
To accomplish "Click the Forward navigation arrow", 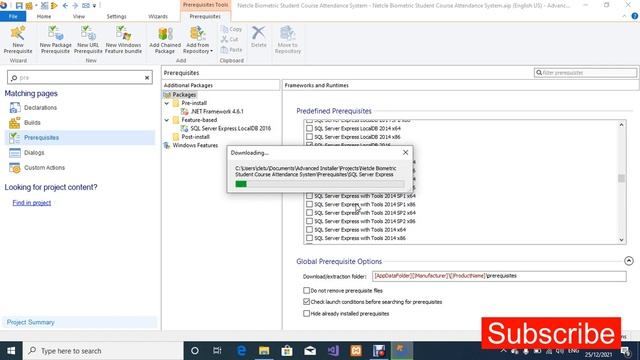I will click(x=75, y=6).
